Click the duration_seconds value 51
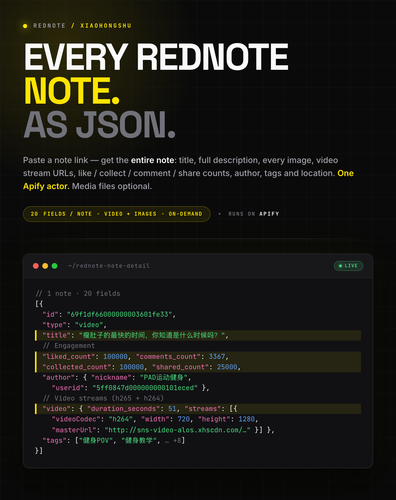Image resolution: width=396 pixels, height=500 pixels. 172,409
